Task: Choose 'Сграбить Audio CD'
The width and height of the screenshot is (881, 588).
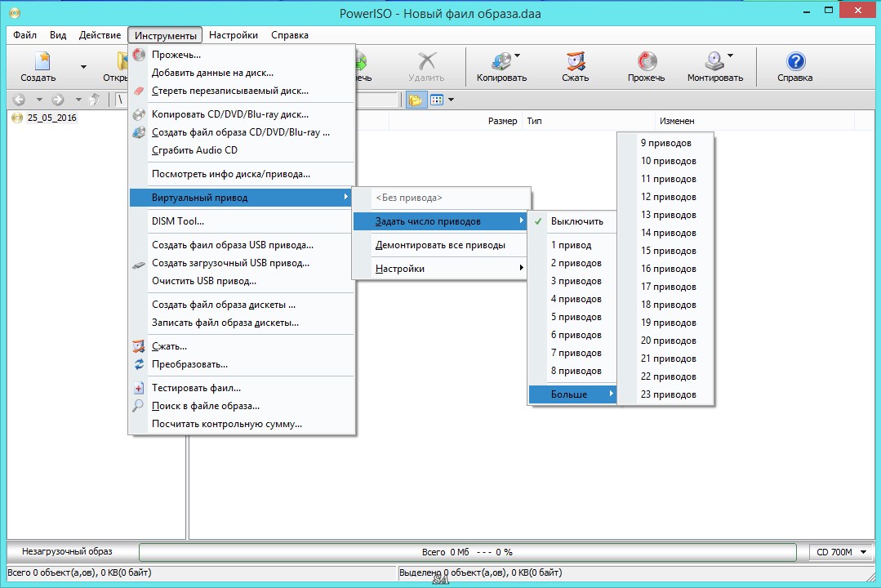Action: click(x=242, y=150)
